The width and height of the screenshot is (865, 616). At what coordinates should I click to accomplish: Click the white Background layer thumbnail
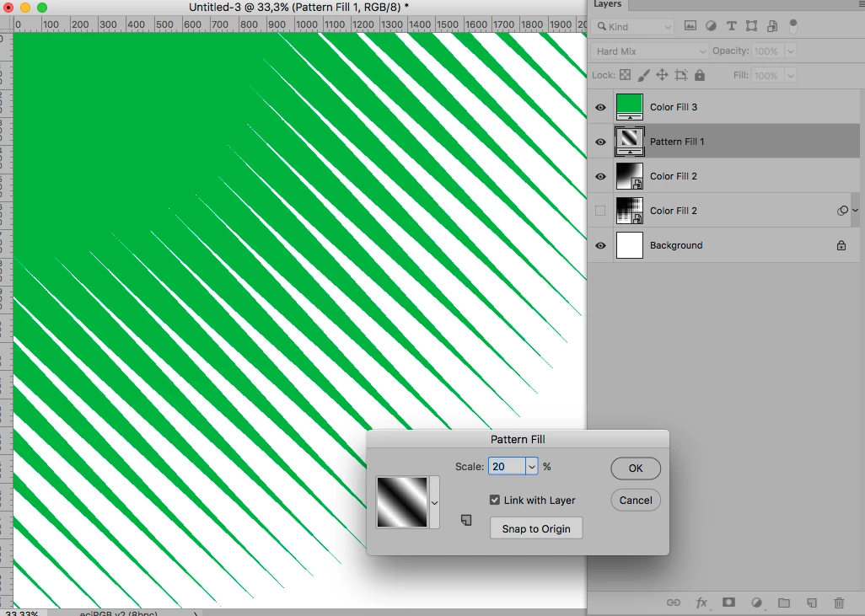[x=630, y=245]
